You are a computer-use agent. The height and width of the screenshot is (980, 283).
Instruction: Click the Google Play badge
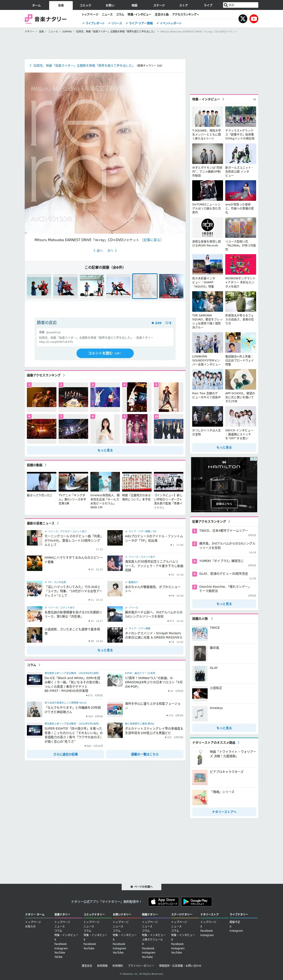coord(196,901)
